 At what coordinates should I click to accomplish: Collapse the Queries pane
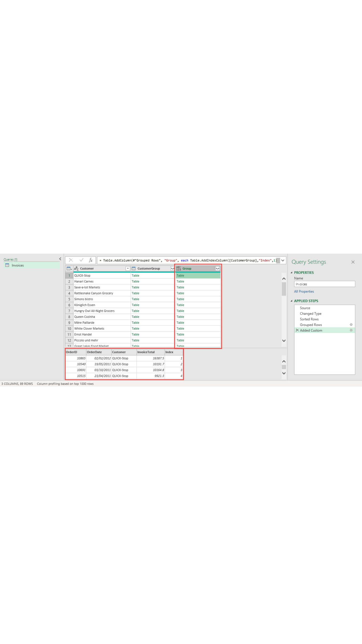click(x=60, y=259)
